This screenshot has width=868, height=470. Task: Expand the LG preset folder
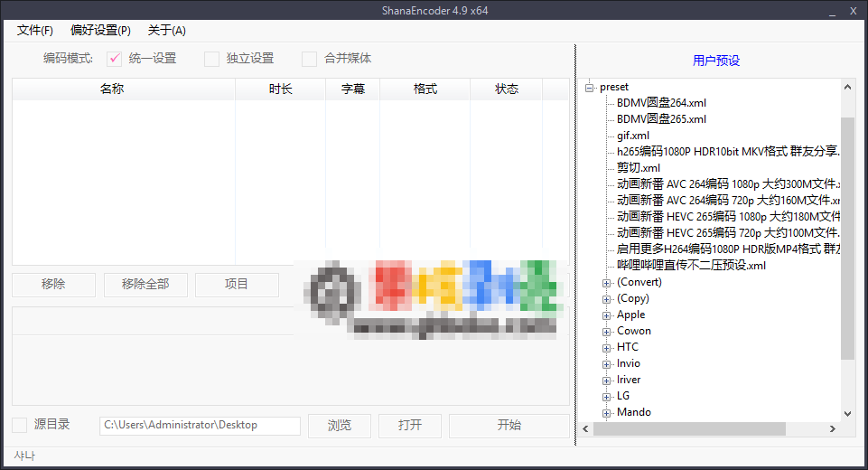(x=607, y=396)
